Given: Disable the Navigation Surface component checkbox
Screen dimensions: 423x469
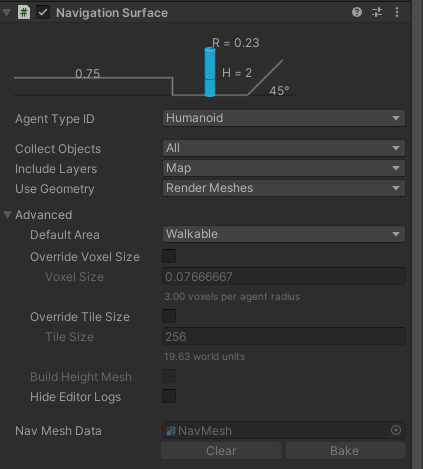Looking at the screenshot, I should [x=43, y=13].
